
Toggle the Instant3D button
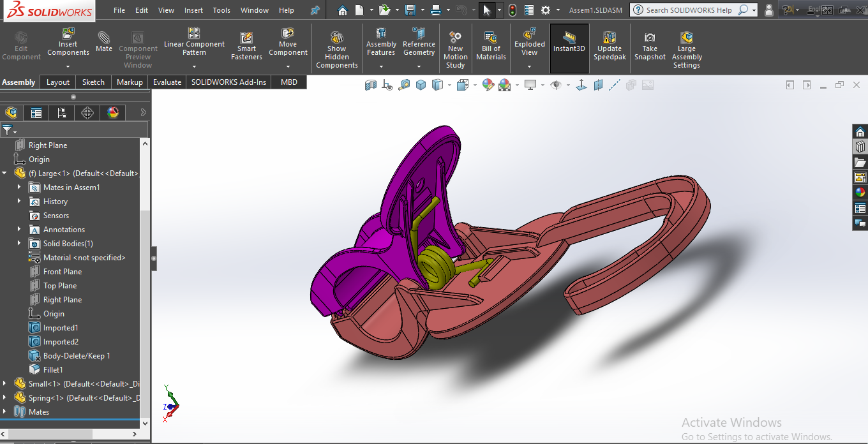[569, 41]
